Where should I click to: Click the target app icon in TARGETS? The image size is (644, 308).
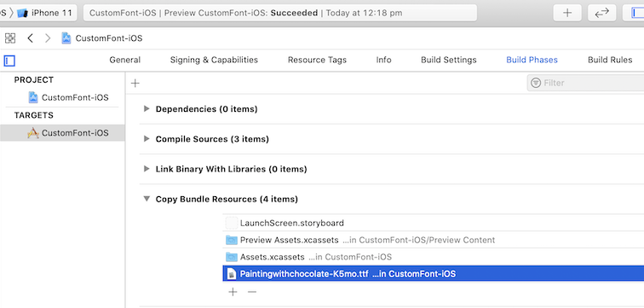33,133
